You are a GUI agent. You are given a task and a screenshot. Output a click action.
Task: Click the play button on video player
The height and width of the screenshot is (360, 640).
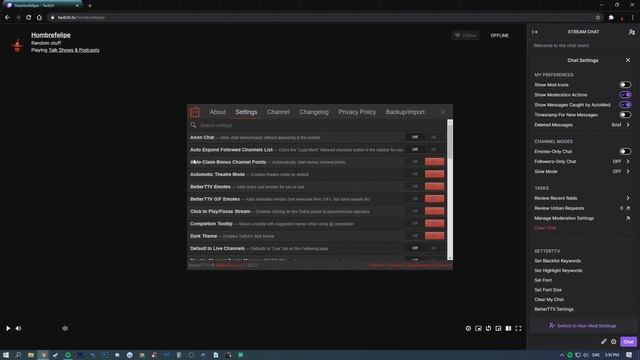(x=8, y=328)
